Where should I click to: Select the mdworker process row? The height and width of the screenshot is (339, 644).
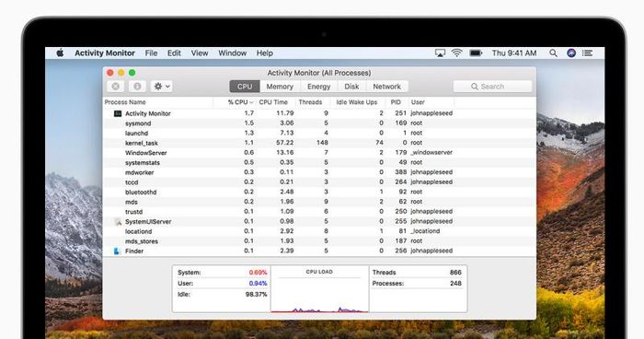click(319, 172)
